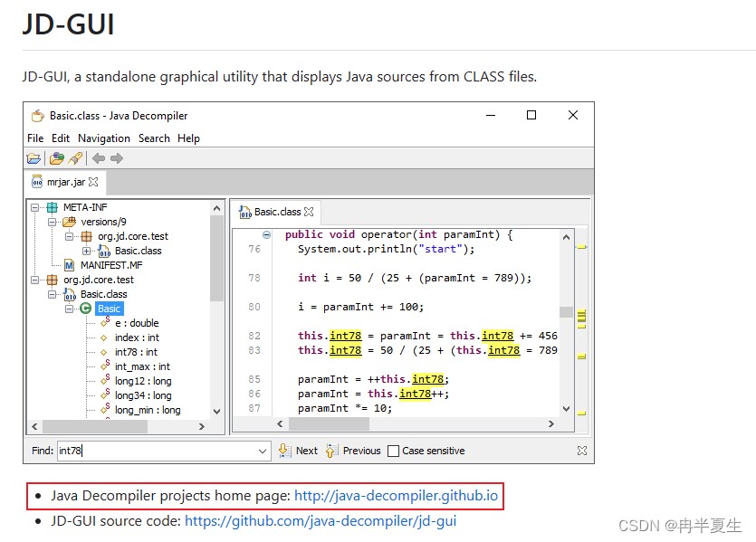Close the Basic.class editor tab
Viewport: 756px width, 542px height.
coord(309,212)
